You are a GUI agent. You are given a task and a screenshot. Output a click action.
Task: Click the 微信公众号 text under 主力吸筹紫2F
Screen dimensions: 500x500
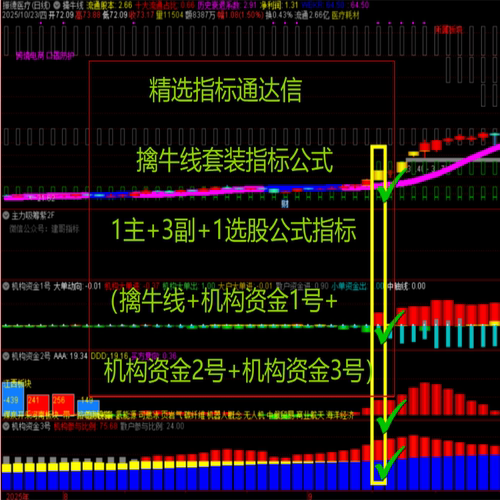pyautogui.click(x=44, y=229)
